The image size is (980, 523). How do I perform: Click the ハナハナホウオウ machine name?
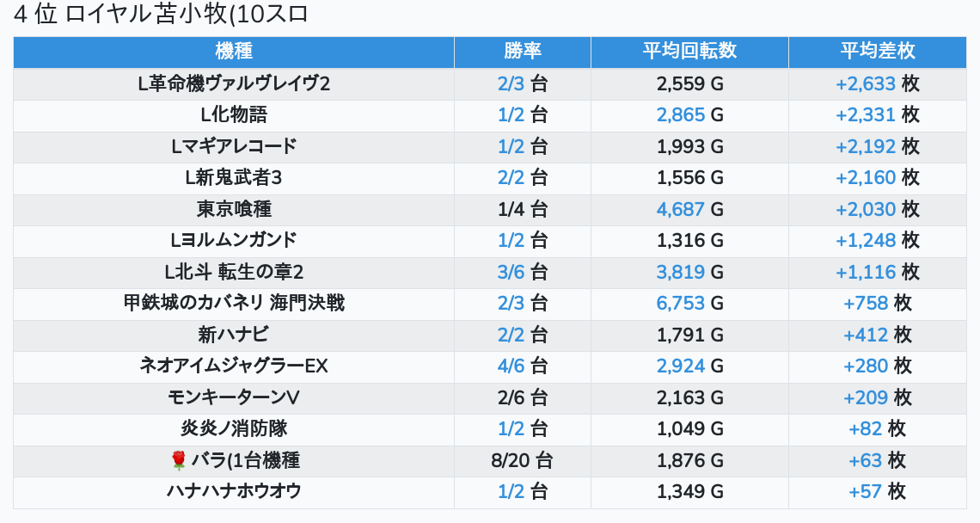(x=234, y=492)
